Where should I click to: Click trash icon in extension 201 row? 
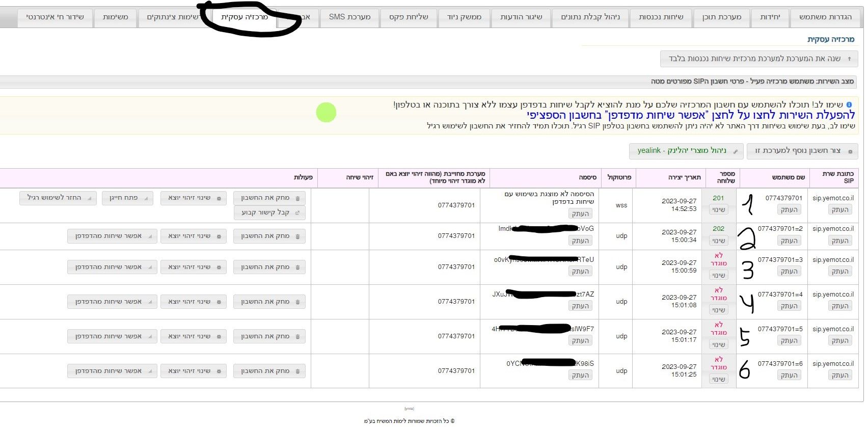[x=298, y=198]
